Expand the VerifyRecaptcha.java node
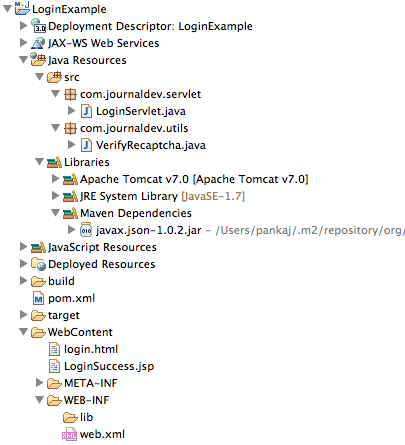Image resolution: width=405 pixels, height=445 pixels. tap(71, 145)
